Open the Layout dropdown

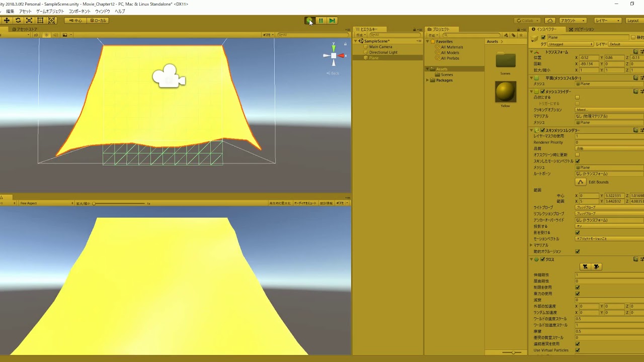pyautogui.click(x=633, y=21)
